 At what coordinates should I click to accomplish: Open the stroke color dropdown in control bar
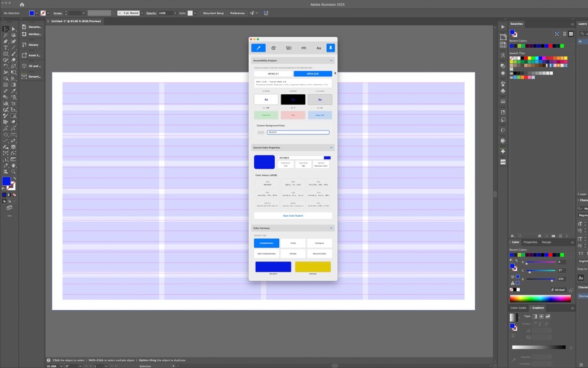click(48, 13)
